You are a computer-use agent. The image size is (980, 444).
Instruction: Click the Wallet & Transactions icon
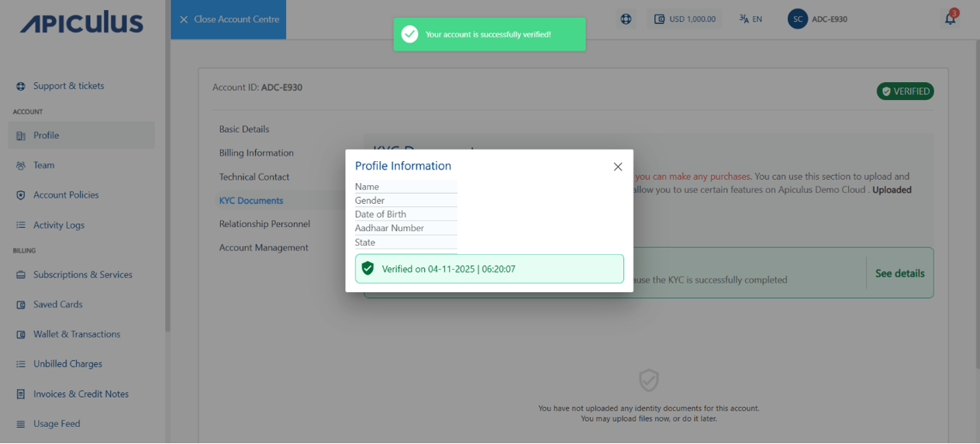pyautogui.click(x=21, y=335)
